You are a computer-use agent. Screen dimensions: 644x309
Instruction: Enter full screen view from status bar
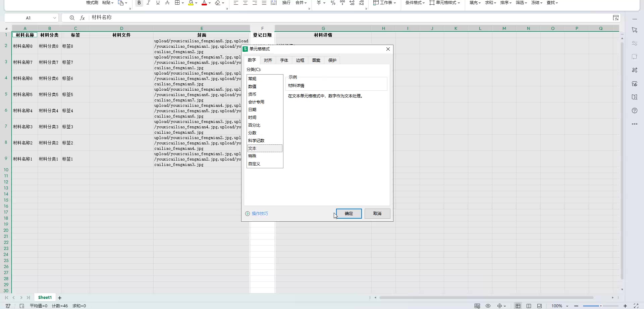coord(636,306)
